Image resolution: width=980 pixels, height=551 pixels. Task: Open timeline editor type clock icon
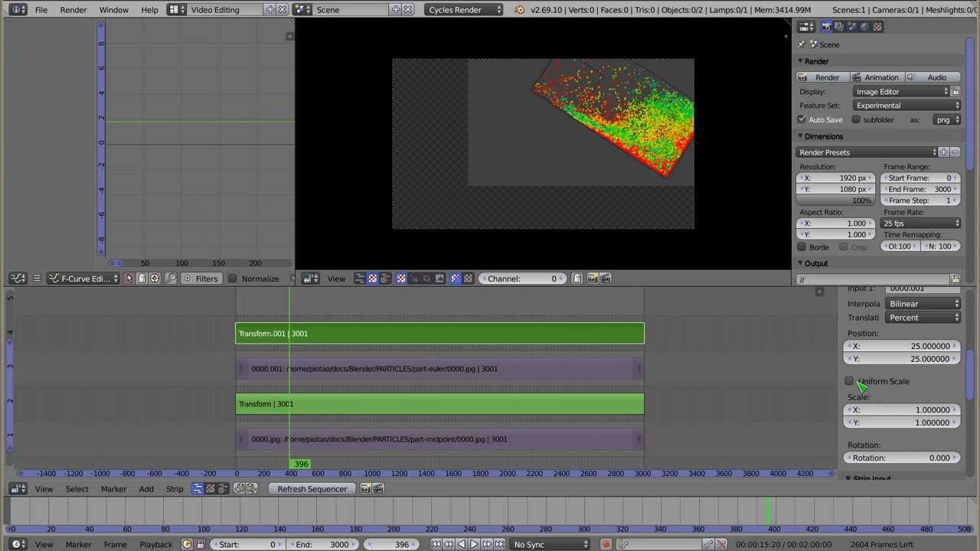point(18,544)
